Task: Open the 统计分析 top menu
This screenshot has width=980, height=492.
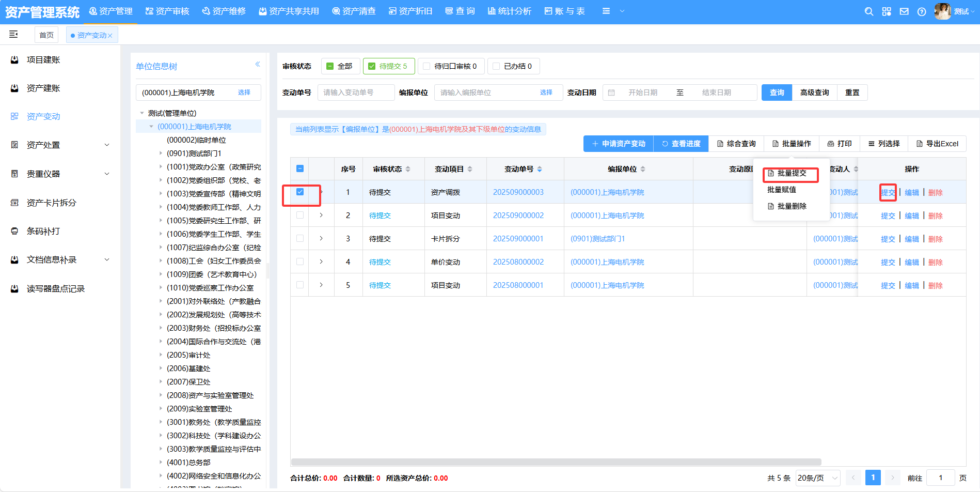Action: coord(509,11)
